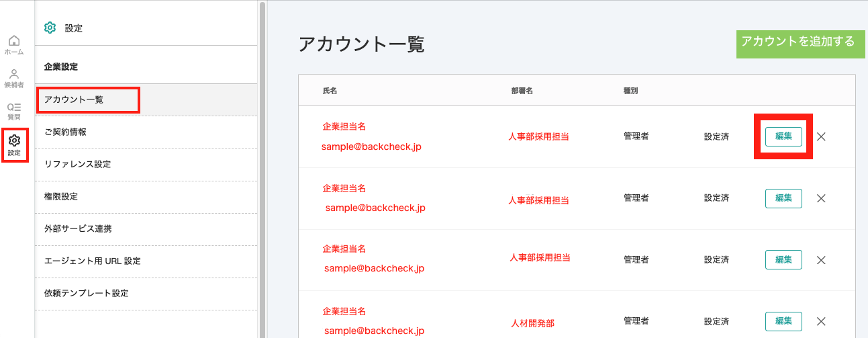Click the 企業設定 section heading

tap(61, 67)
